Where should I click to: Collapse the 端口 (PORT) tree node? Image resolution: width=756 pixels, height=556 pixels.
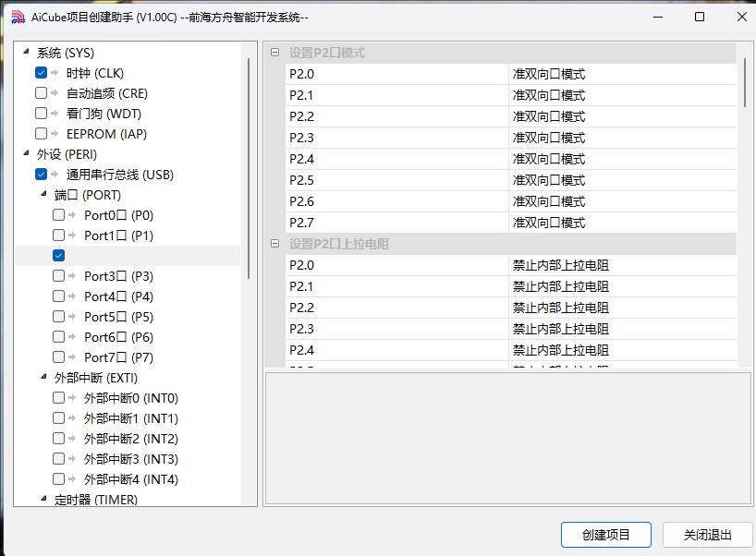click(x=43, y=194)
